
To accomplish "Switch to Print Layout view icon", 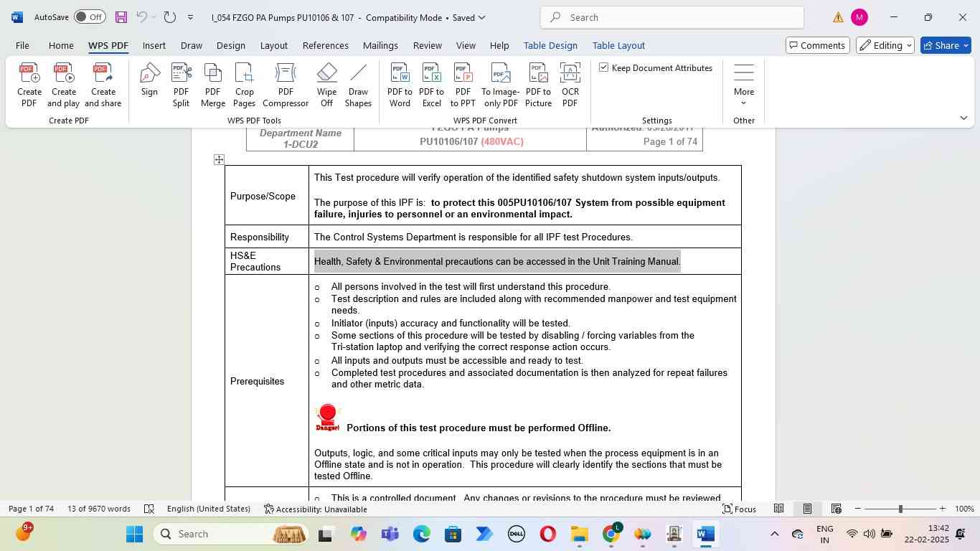I will (807, 509).
